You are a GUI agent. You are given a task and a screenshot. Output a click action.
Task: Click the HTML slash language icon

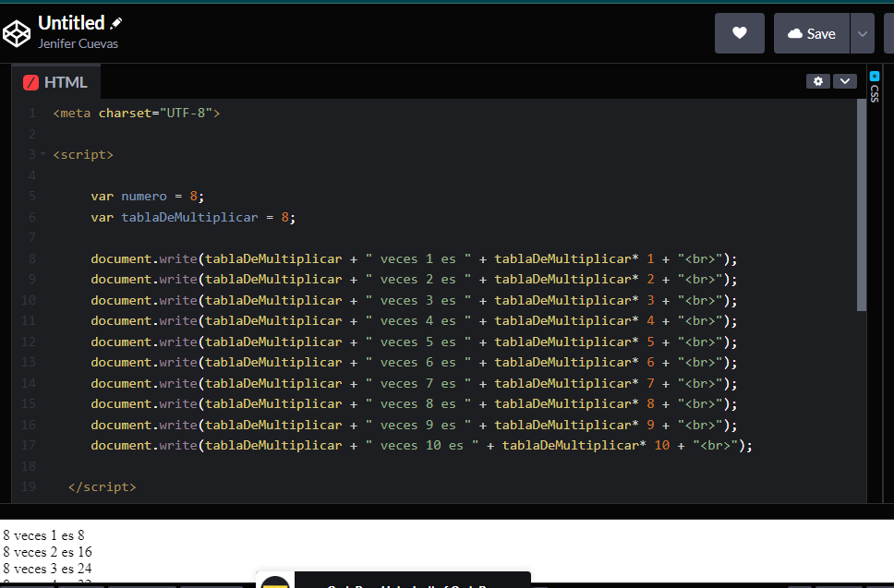tap(30, 83)
